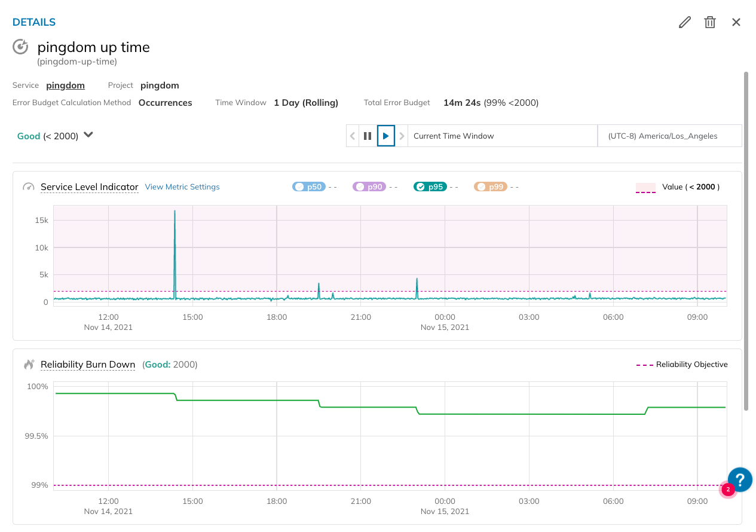Click the Reliability Objective legend entry
The image size is (756, 532).
682,365
